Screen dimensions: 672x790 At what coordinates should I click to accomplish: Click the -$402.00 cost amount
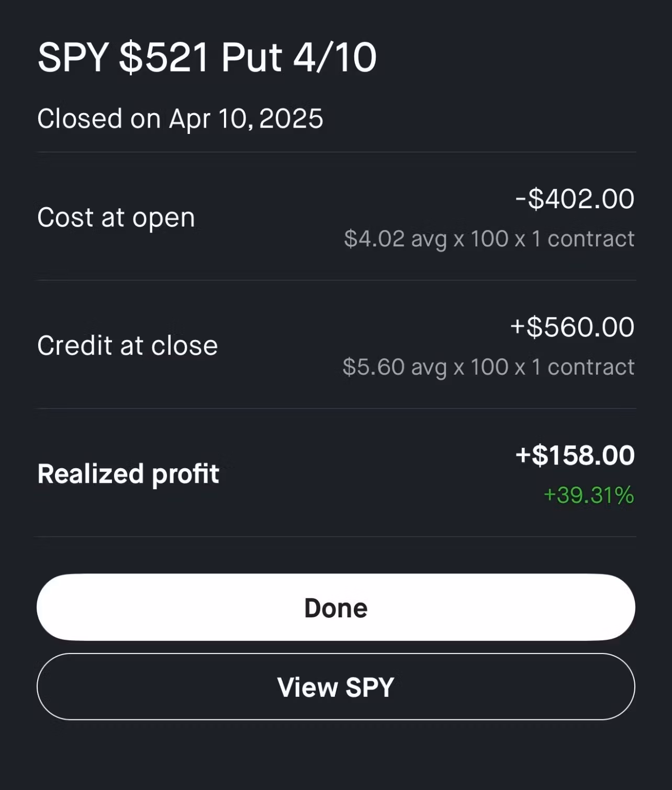pos(575,199)
